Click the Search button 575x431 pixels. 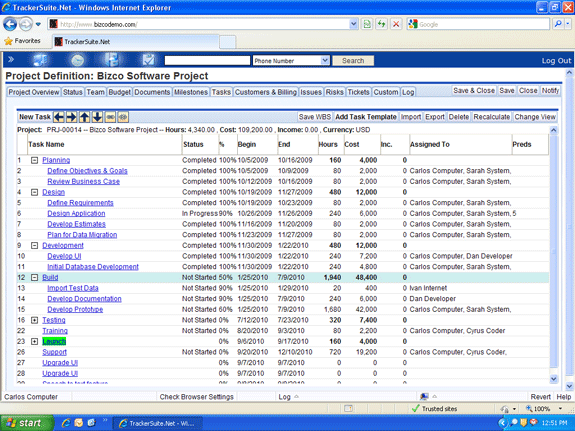[353, 61]
